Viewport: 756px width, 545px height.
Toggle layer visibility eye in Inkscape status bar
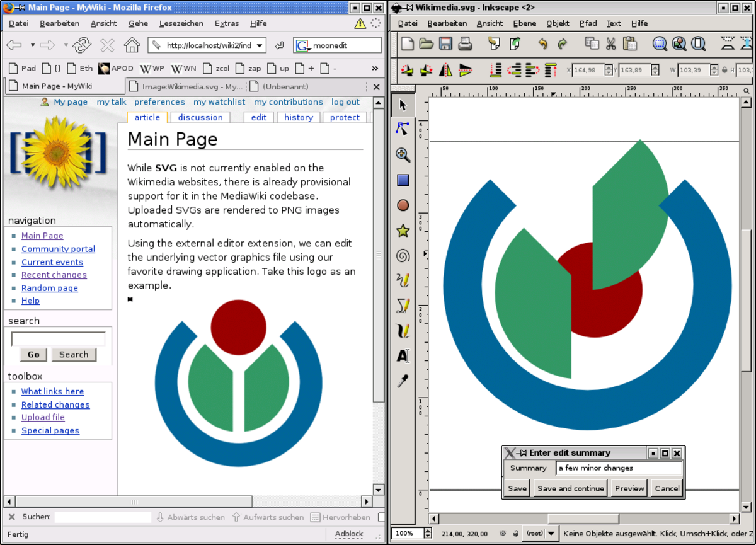pos(503,534)
